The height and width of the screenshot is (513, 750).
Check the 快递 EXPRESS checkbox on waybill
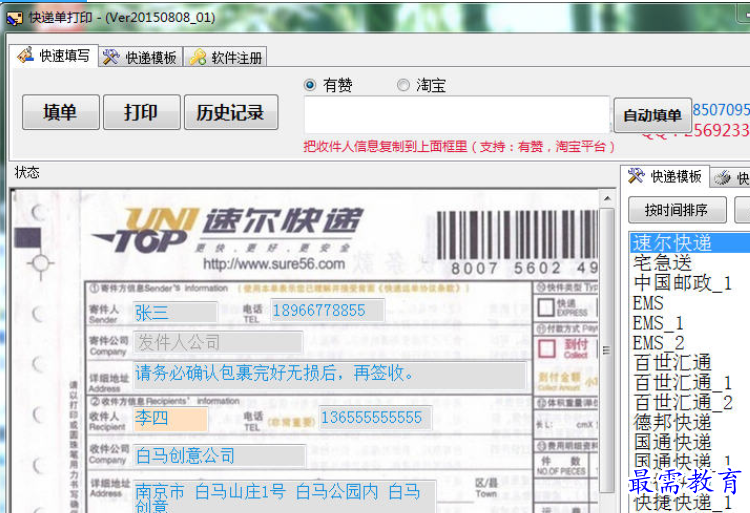click(546, 307)
